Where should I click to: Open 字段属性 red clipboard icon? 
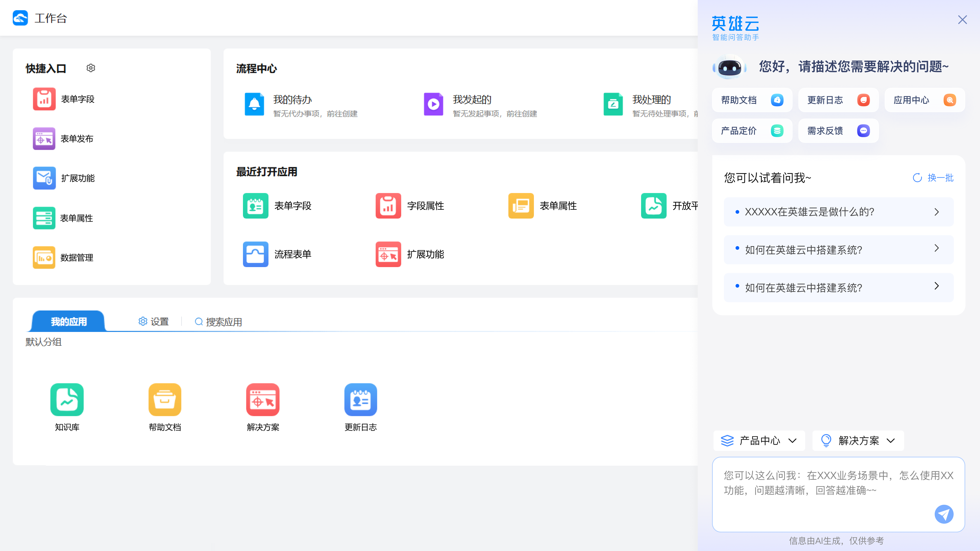[x=388, y=206]
